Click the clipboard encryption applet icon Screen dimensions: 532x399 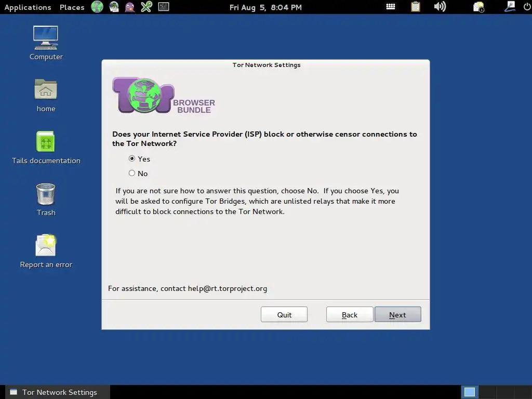tap(415, 7)
